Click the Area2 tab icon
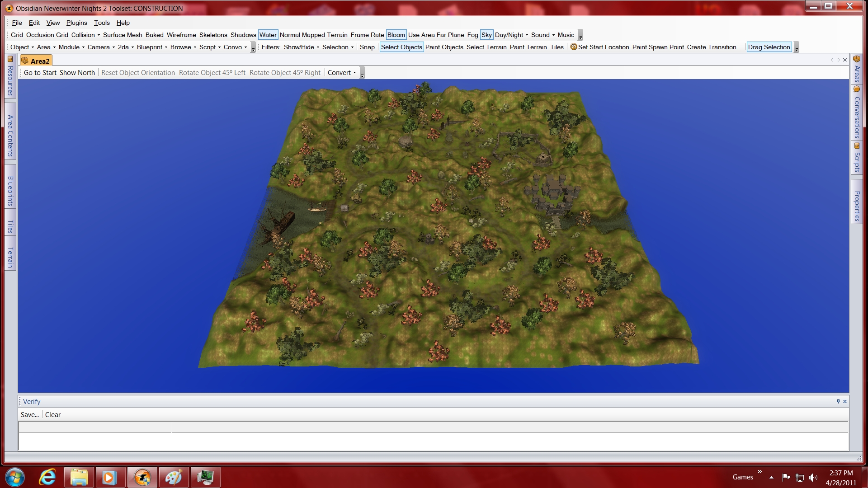 [25, 61]
